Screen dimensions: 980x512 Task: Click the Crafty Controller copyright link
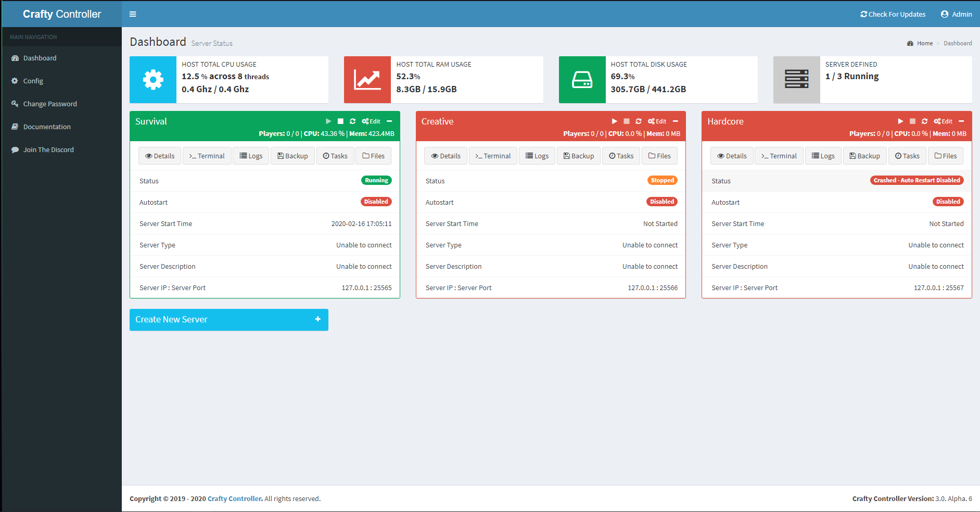point(234,498)
